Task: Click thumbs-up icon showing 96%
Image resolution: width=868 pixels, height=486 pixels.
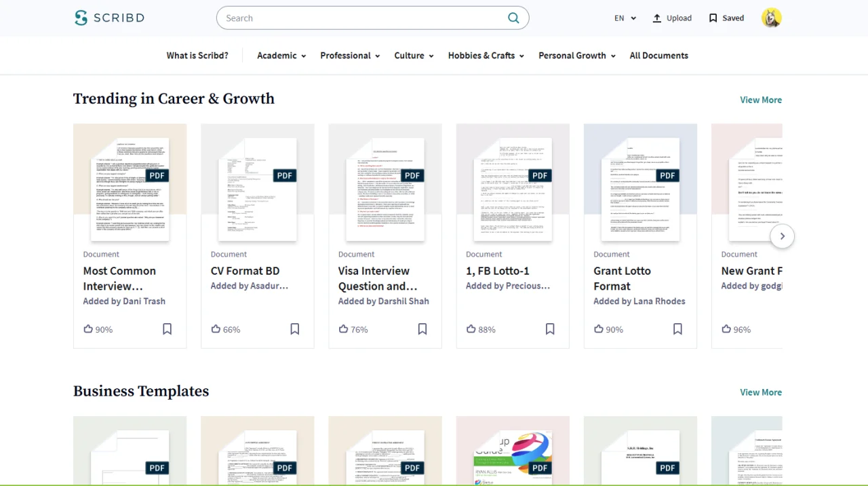Action: point(726,329)
